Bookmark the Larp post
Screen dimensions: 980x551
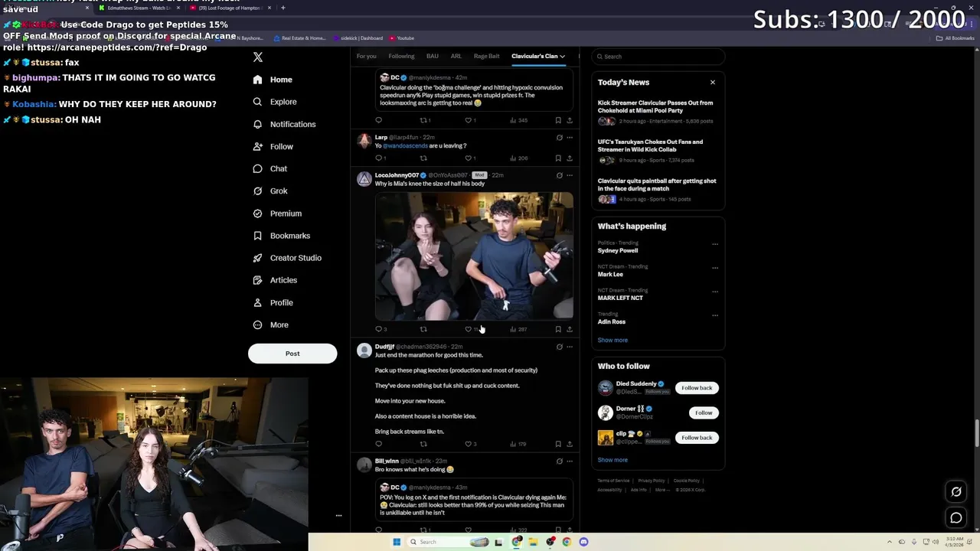pyautogui.click(x=558, y=158)
